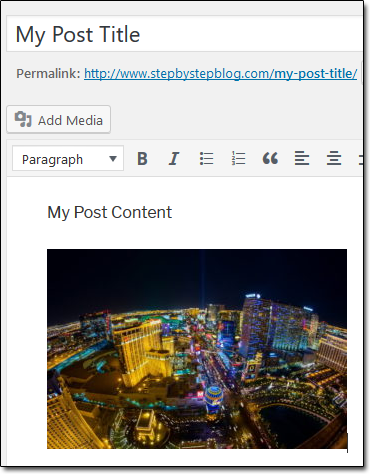The width and height of the screenshot is (370, 474).
Task: Click the Bold formatting icon
Action: point(142,158)
